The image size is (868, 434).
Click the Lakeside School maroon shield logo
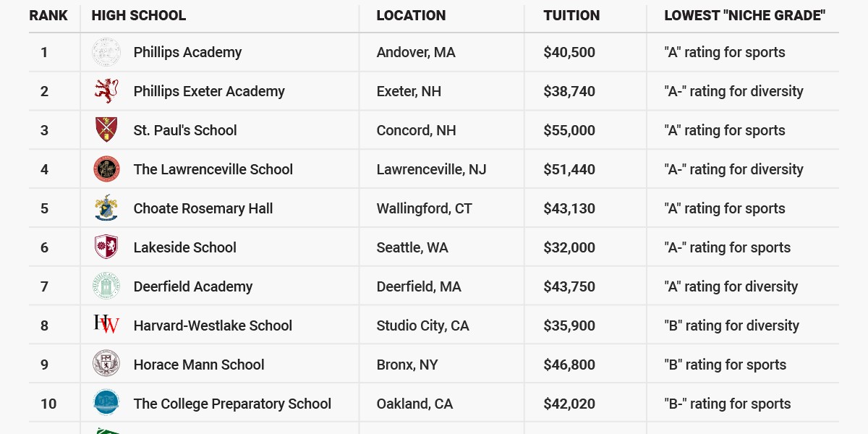tap(106, 247)
